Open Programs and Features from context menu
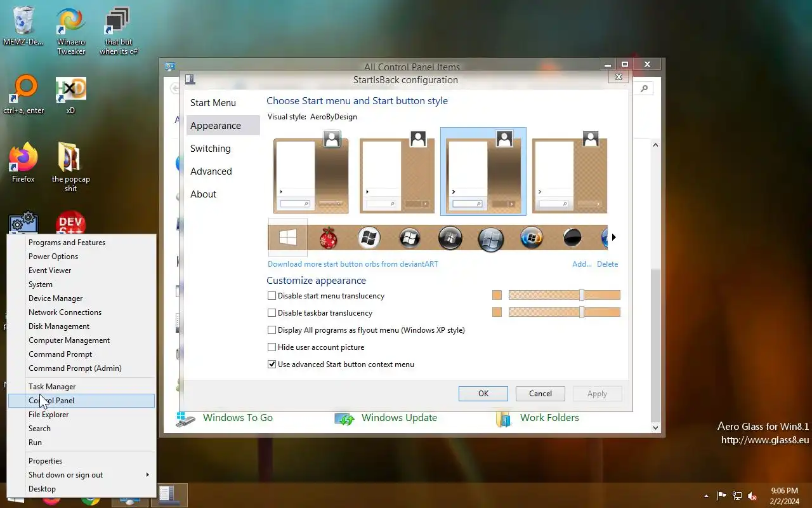Screen dimensions: 812x508 (81, 243)
